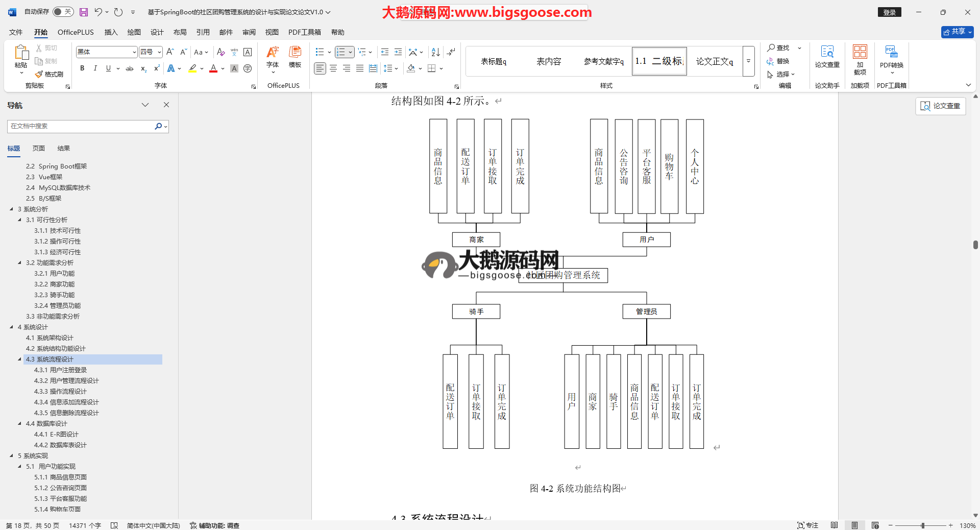Collapse the 3.2 功能需求分析 heading

coord(20,263)
